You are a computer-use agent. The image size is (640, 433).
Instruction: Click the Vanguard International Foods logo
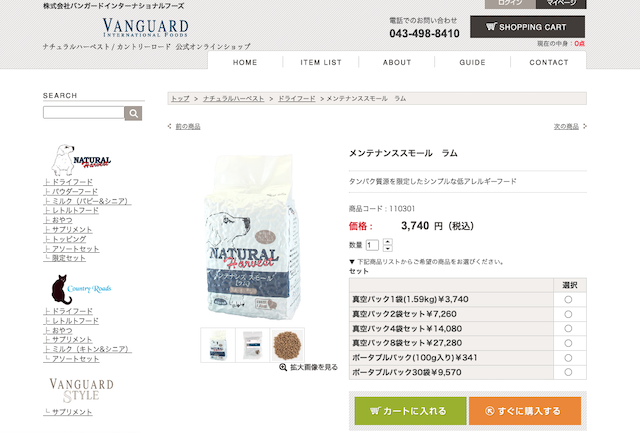pyautogui.click(x=145, y=28)
